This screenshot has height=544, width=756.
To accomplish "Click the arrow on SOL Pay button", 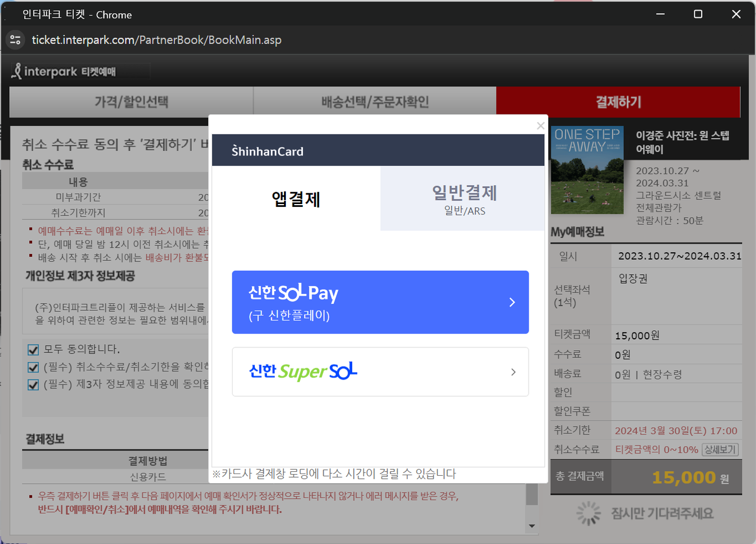I will point(512,302).
